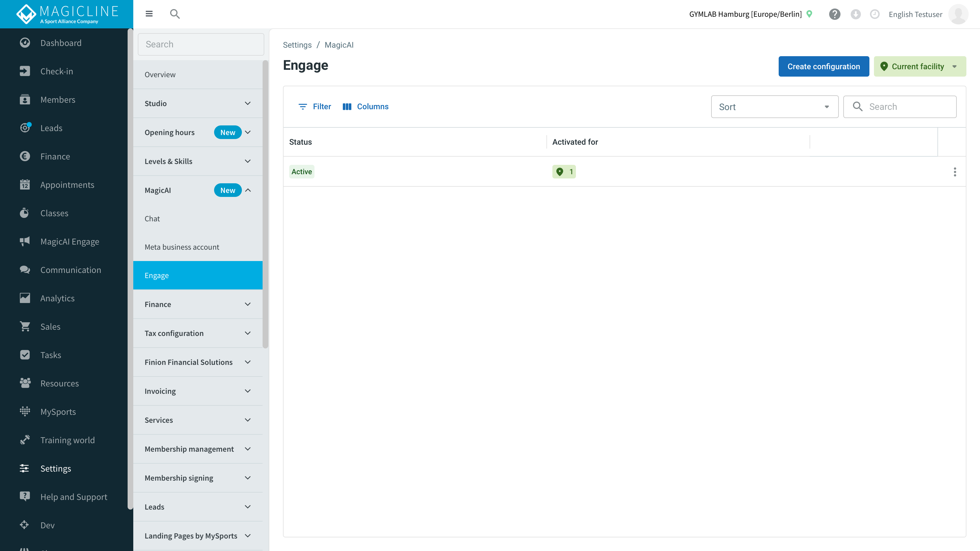980x551 pixels.
Task: Click the Communication chat bubbles icon
Action: 25,270
